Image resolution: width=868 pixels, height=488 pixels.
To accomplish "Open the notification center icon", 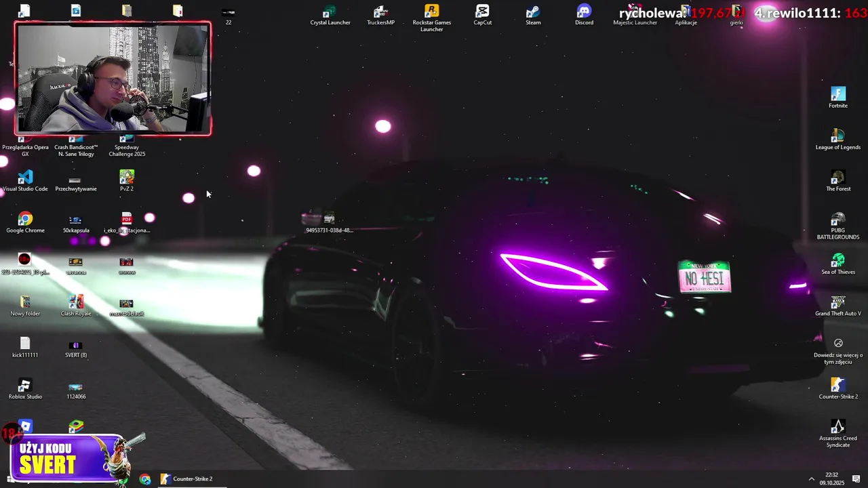I will click(x=856, y=479).
